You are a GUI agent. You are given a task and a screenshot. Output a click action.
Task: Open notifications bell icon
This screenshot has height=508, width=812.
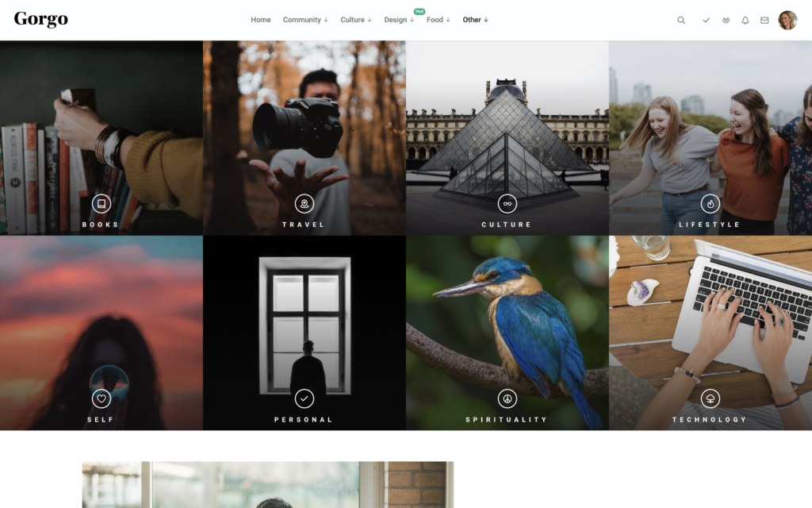click(745, 21)
